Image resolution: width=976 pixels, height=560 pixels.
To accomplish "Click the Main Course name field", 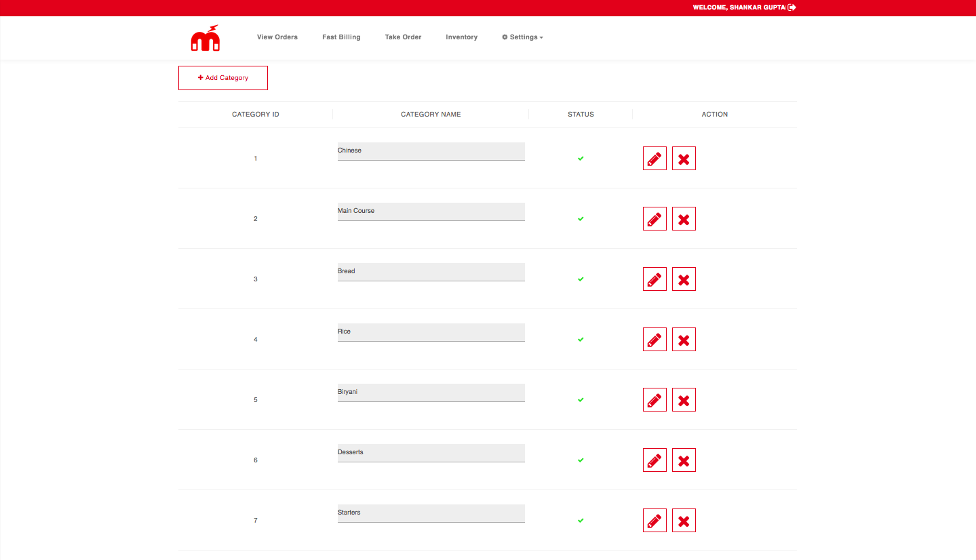I will (x=431, y=212).
